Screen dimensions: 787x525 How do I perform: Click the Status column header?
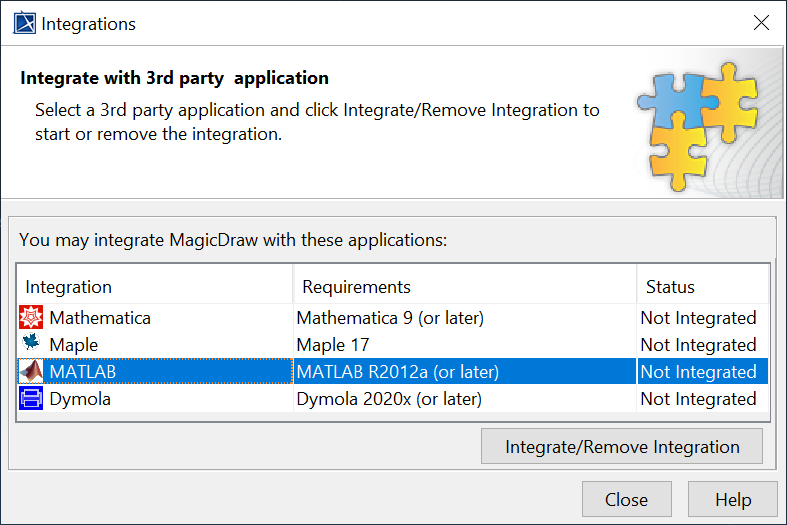click(x=703, y=287)
